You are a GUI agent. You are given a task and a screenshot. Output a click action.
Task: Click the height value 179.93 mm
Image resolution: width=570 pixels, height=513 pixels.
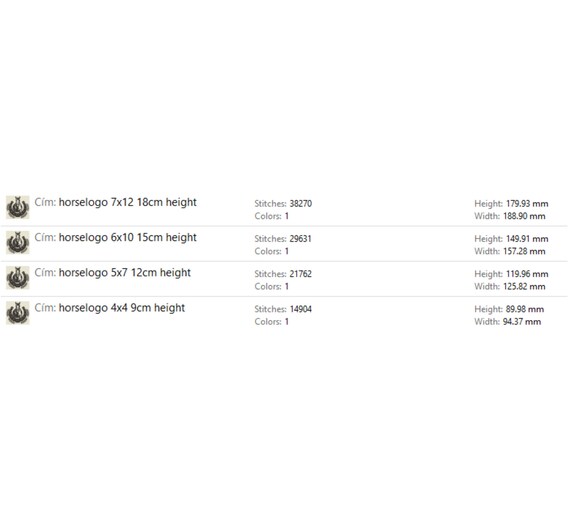(x=527, y=204)
